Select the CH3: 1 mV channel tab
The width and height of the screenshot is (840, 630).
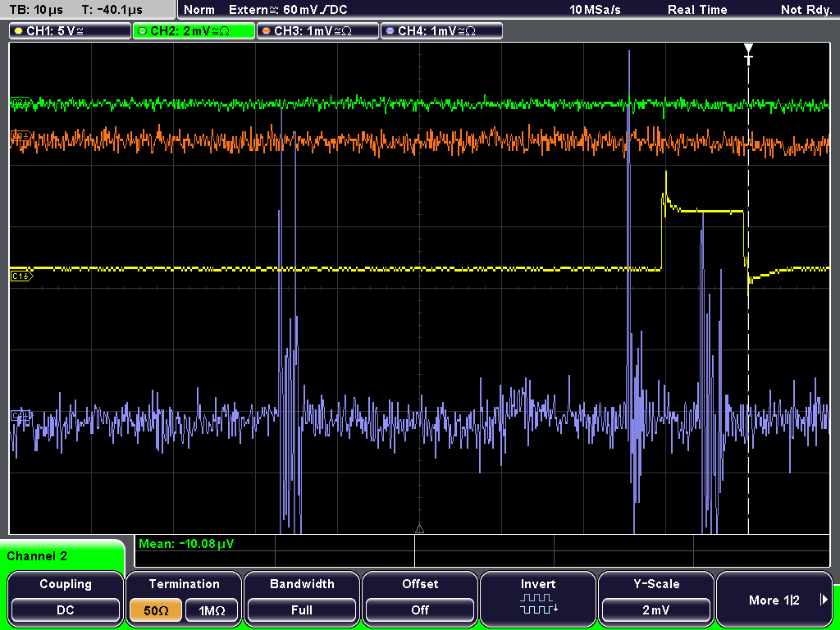[317, 30]
